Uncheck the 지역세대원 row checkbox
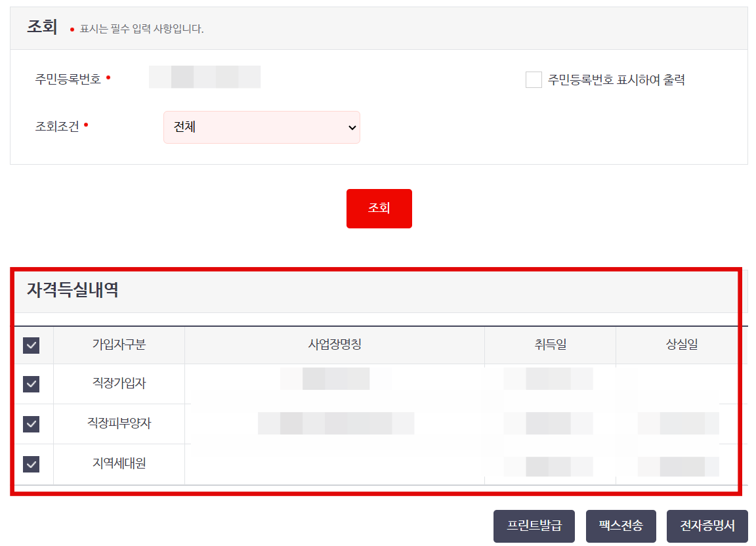Screen dimensions: 756x546 coord(32,464)
